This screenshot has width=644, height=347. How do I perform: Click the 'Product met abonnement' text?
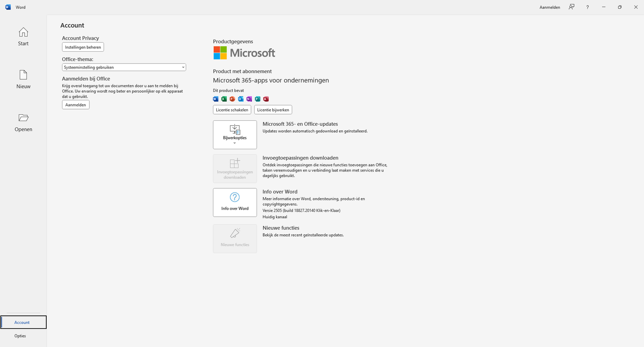tap(242, 71)
